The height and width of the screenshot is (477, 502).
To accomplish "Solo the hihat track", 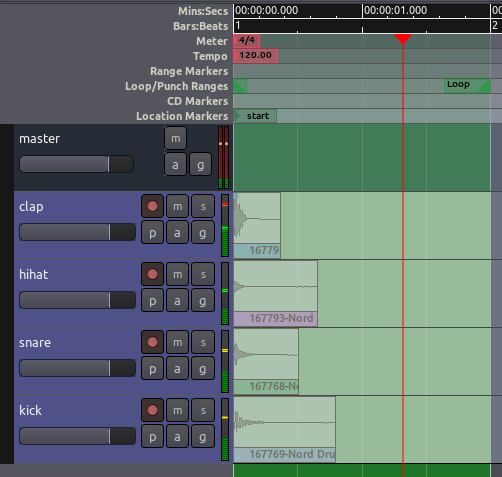I will coord(203,274).
